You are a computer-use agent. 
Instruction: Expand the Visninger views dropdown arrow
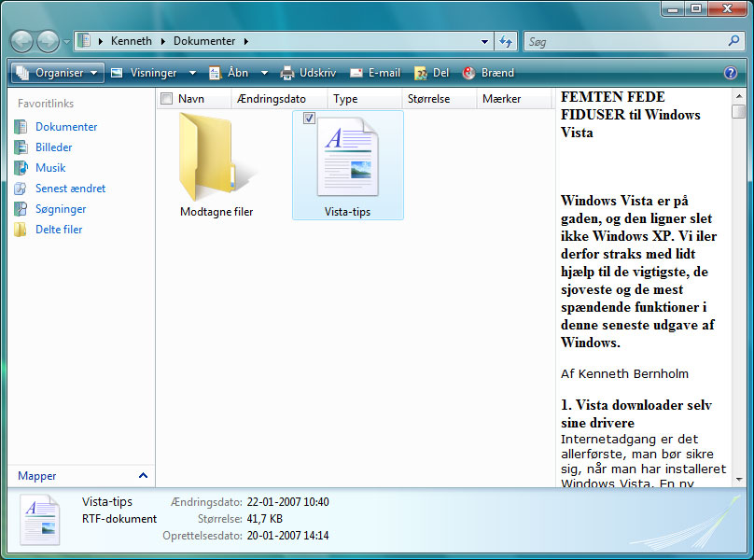(x=192, y=73)
